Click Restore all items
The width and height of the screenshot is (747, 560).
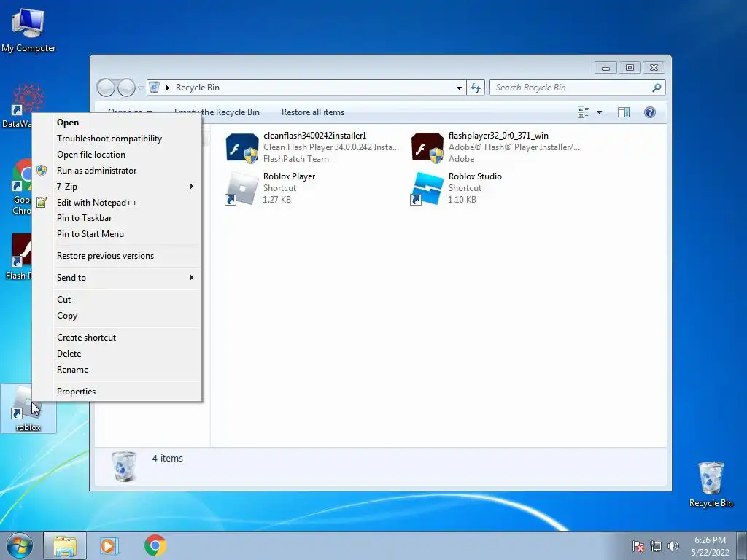click(312, 112)
